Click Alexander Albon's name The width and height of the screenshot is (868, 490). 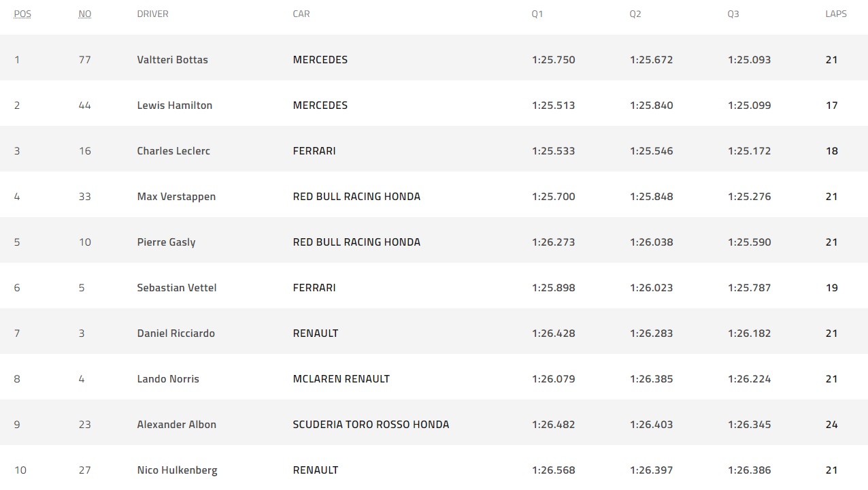point(177,424)
